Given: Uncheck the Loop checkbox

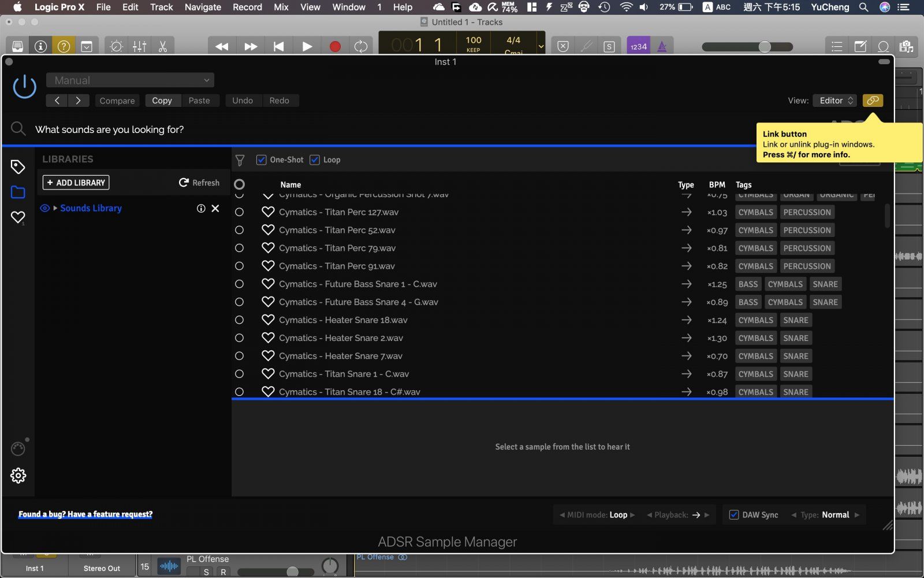Looking at the screenshot, I should click(x=315, y=160).
